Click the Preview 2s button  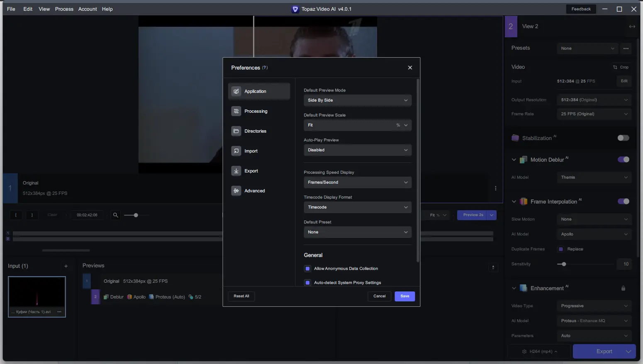click(473, 215)
